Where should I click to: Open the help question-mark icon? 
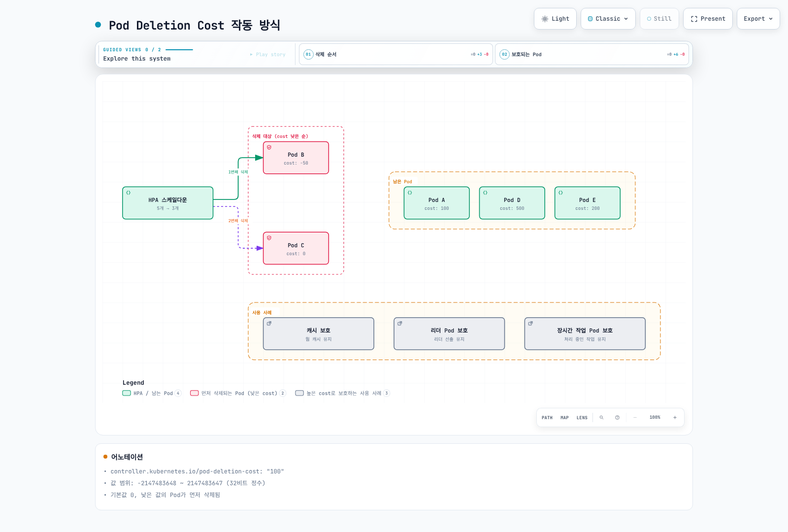pos(617,418)
